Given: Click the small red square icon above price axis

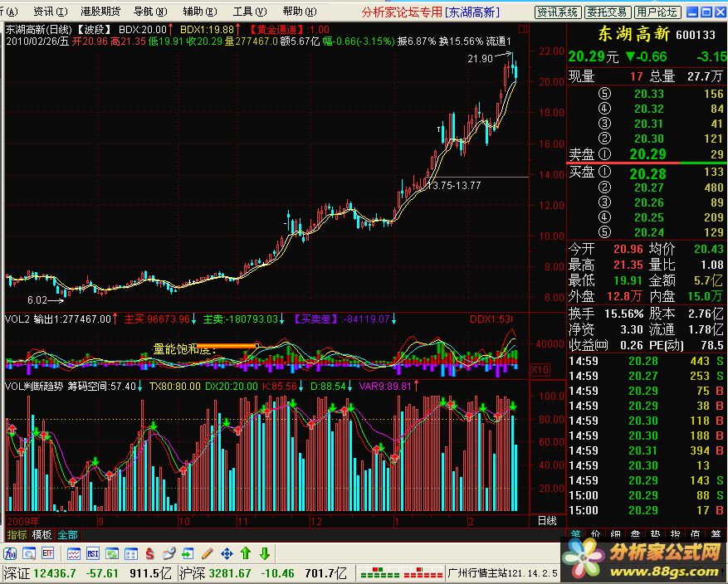Looking at the screenshot, I should (x=523, y=29).
